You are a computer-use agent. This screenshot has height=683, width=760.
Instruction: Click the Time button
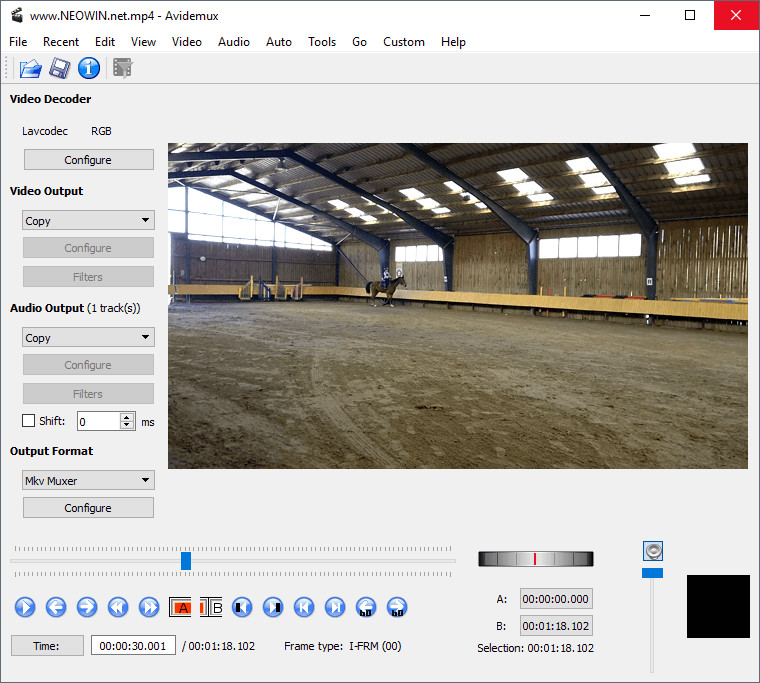(46, 646)
